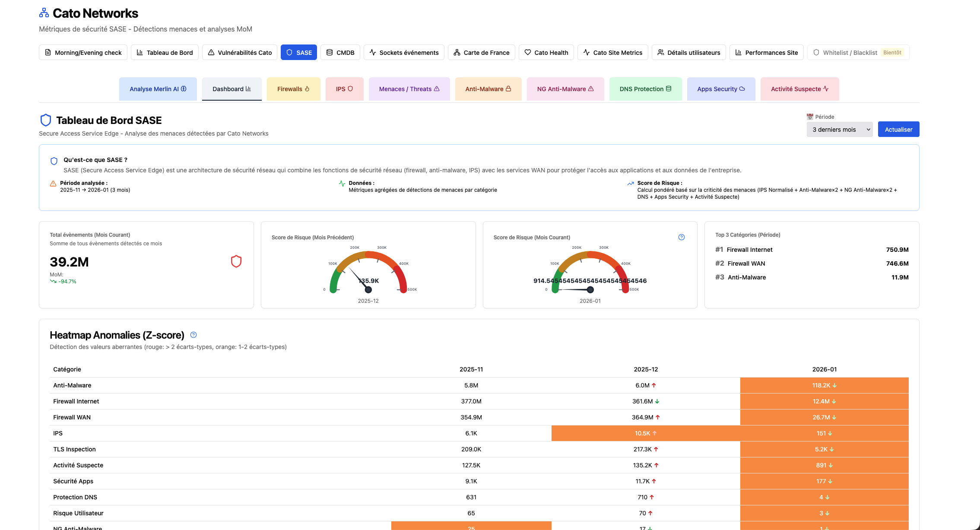Click the warning triangle icon by Période analysée

53,184
